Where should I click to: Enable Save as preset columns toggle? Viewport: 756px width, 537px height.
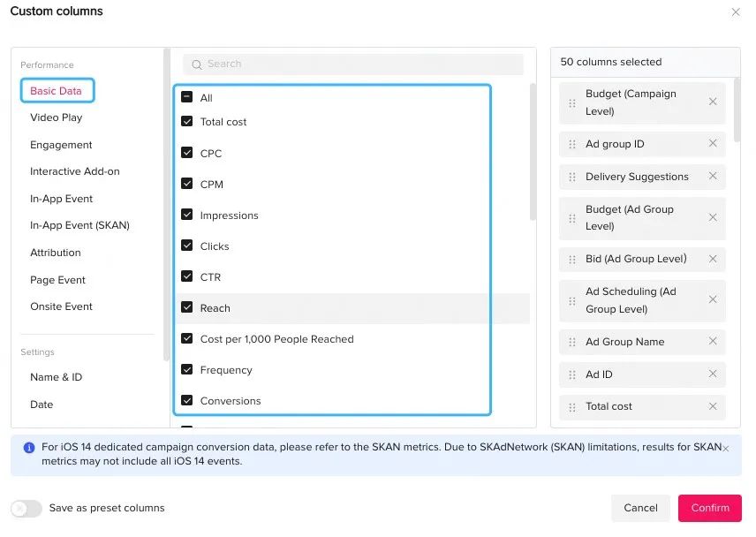point(26,508)
